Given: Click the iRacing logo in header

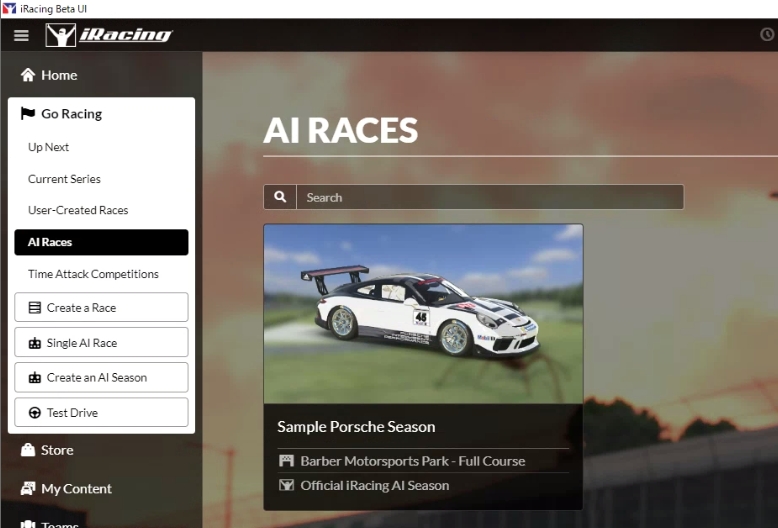Looking at the screenshot, I should tap(109, 35).
